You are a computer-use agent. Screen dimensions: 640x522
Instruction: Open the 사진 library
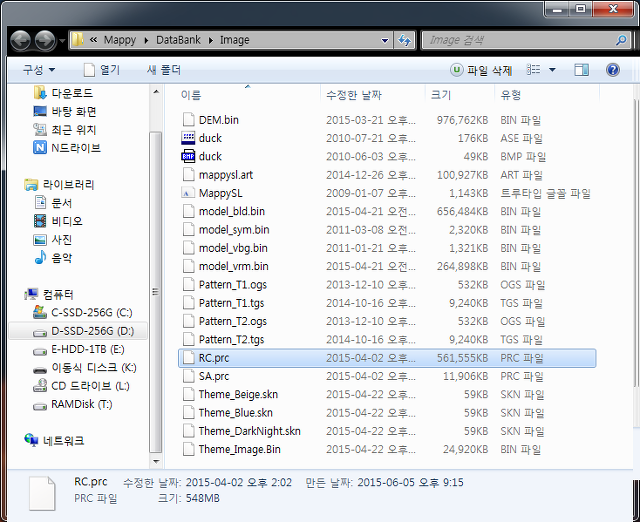click(53, 239)
